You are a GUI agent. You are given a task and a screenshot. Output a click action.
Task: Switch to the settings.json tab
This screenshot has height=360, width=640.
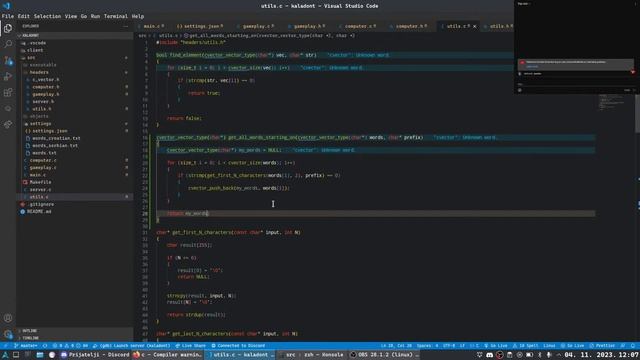199,26
